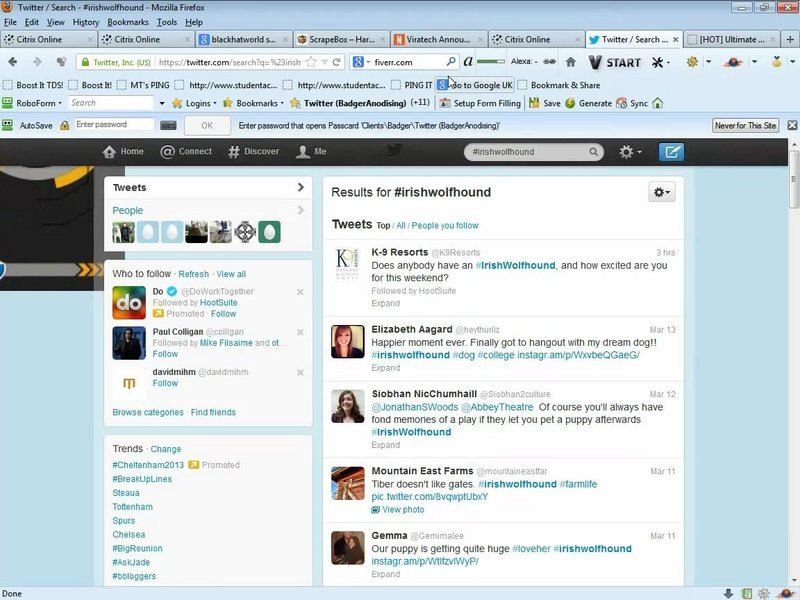
Task: Dismiss Do suggestion with X
Action: (301, 292)
